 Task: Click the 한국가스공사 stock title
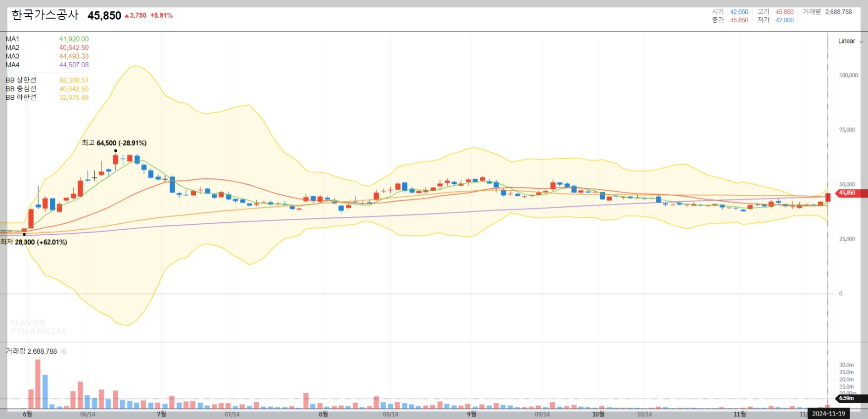pyautogui.click(x=45, y=15)
